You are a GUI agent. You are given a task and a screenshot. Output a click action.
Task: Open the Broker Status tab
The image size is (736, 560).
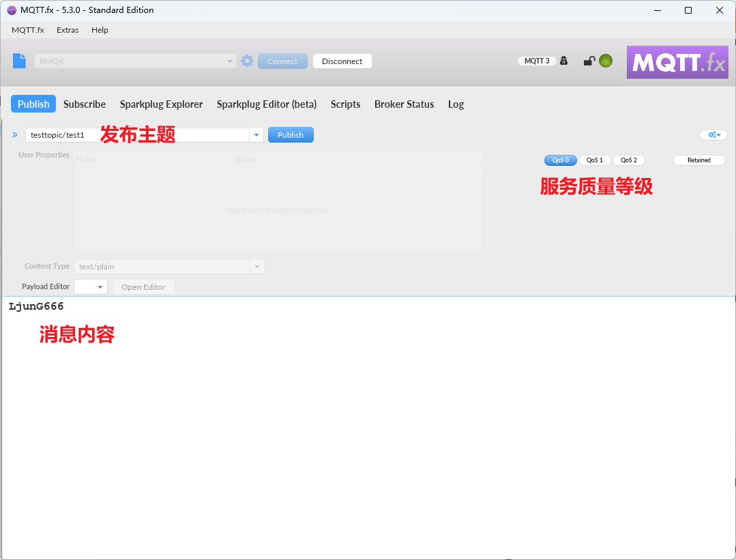click(x=404, y=104)
